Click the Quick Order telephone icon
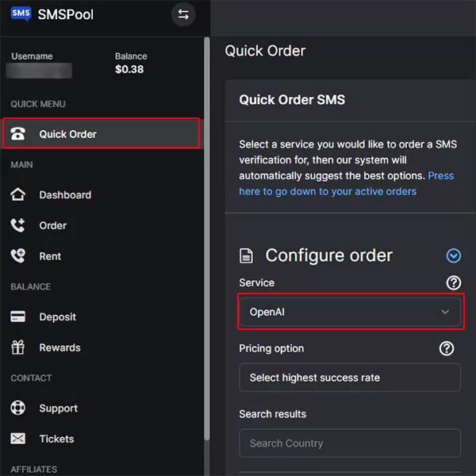 pyautogui.click(x=18, y=133)
